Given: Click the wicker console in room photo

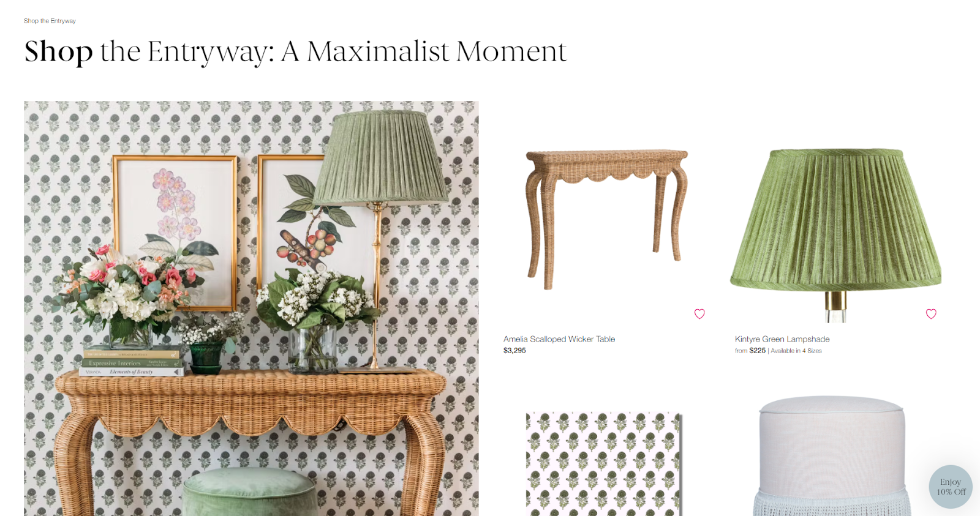Looking at the screenshot, I should 251,428.
